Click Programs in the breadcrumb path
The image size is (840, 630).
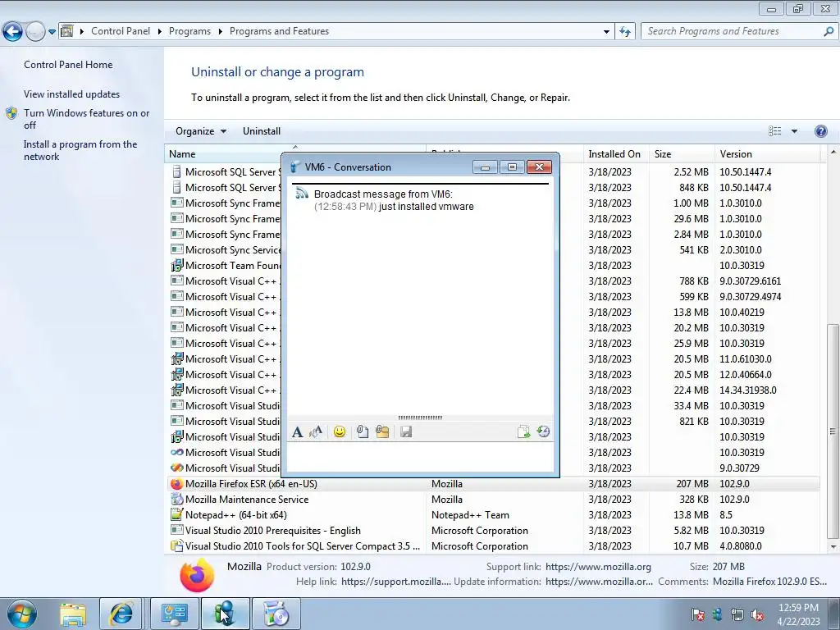[x=189, y=31]
